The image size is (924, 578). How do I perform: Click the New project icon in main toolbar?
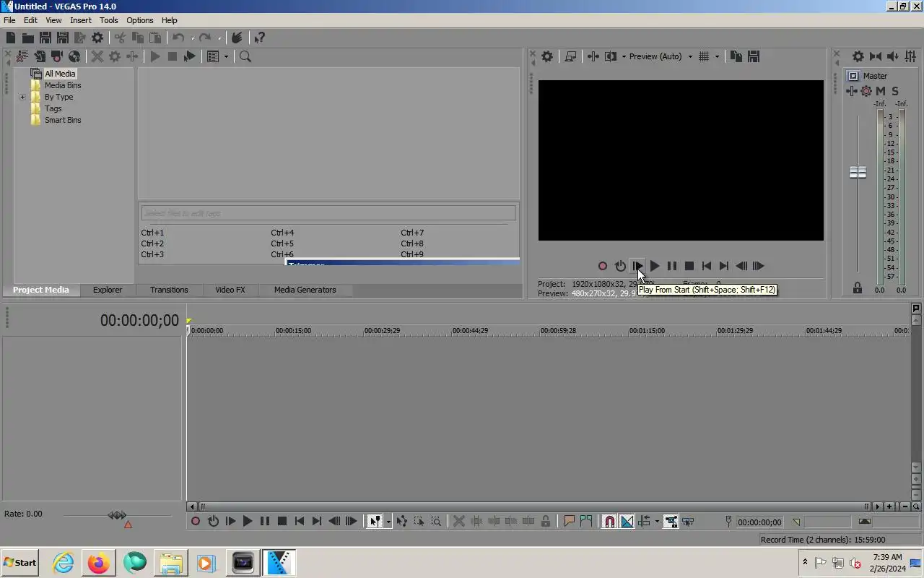pos(11,38)
